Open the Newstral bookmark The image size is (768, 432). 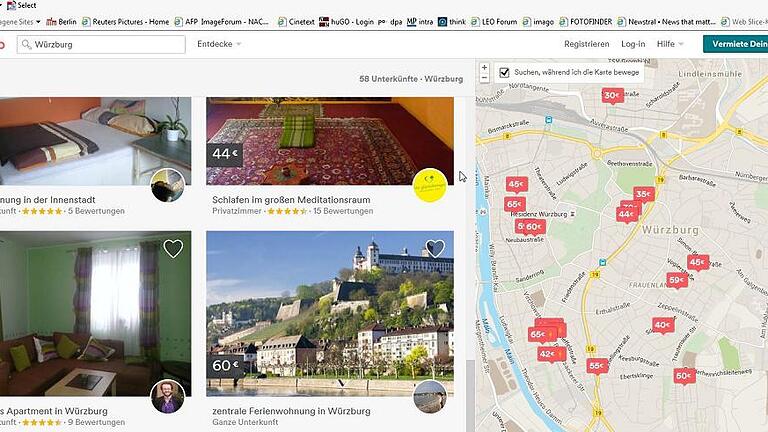667,22
